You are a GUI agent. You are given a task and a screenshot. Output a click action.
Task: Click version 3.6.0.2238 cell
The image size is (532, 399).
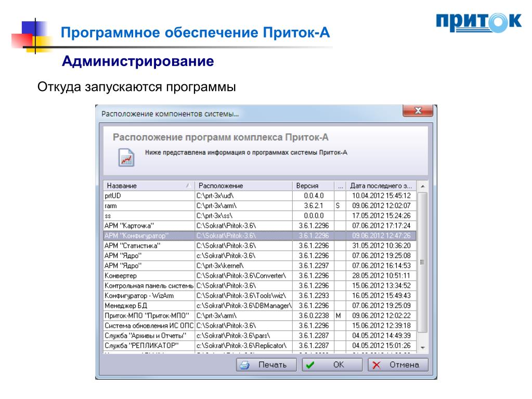point(314,316)
